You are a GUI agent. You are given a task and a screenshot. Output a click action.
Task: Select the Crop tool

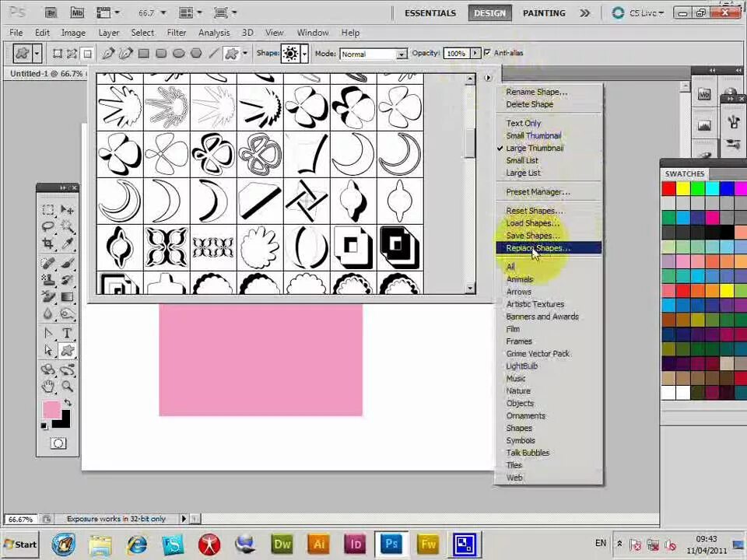click(48, 243)
